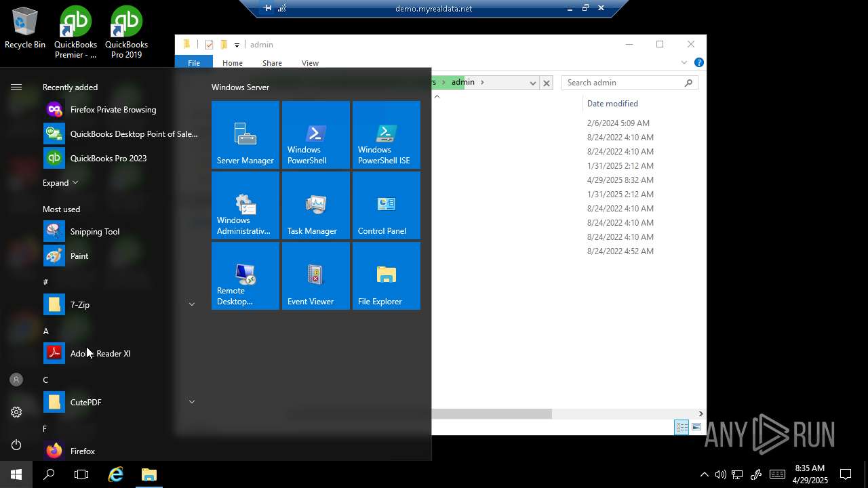This screenshot has height=488, width=868.
Task: Switch to the Share ribbon tab
Action: click(272, 63)
